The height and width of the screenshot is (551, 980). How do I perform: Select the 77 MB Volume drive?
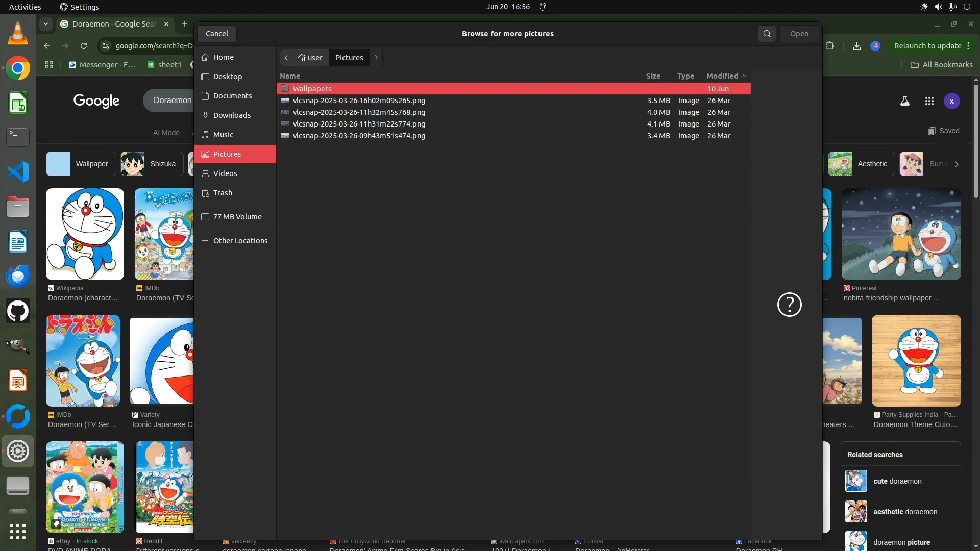click(237, 217)
